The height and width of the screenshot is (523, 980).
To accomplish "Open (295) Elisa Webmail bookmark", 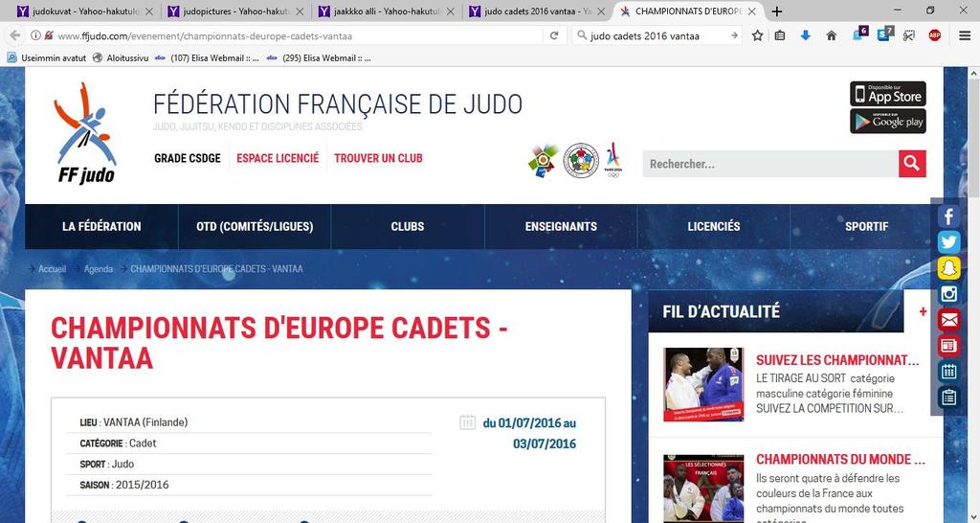I will click(x=319, y=58).
